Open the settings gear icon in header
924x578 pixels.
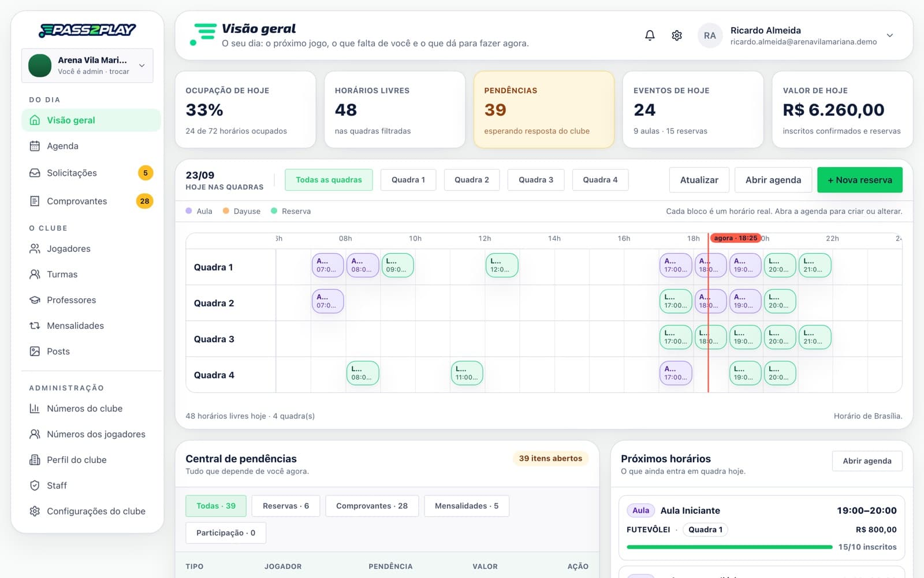click(x=677, y=35)
